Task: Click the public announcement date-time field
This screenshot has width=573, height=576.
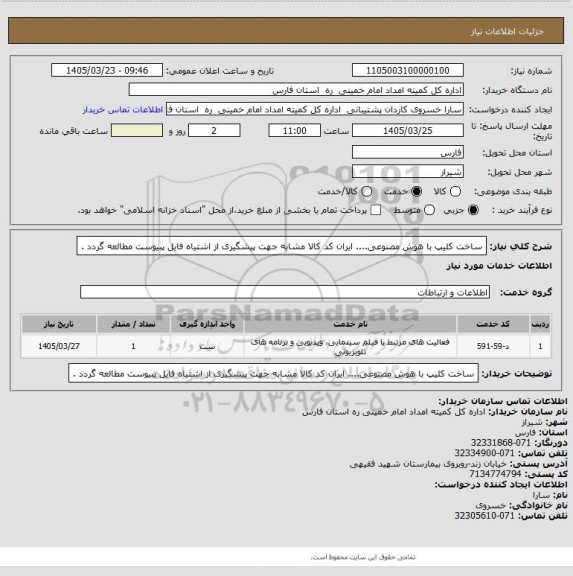Action: pyautogui.click(x=107, y=71)
